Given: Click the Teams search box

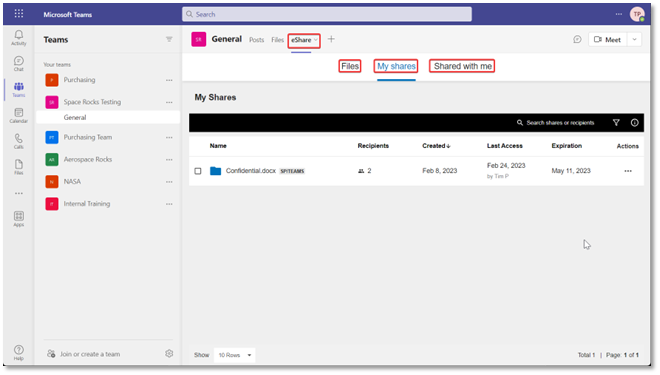Looking at the screenshot, I should click(x=327, y=14).
